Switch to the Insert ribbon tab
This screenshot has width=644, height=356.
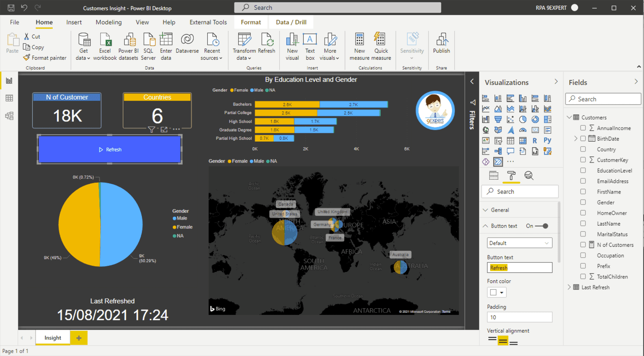pos(74,22)
